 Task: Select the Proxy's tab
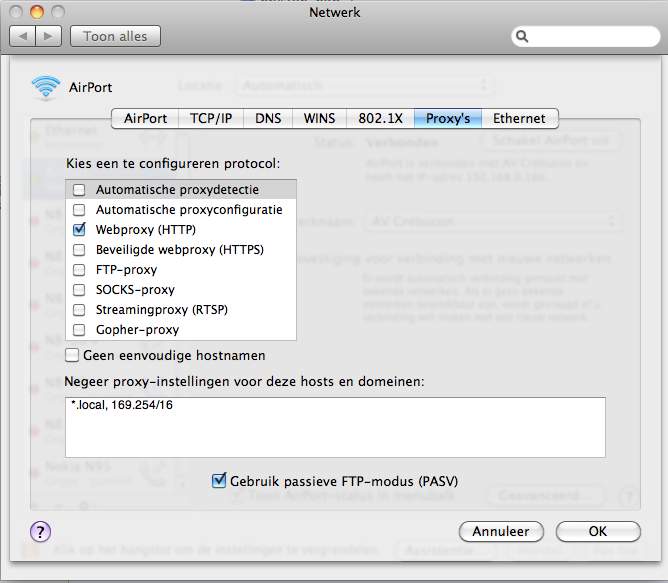click(x=448, y=118)
